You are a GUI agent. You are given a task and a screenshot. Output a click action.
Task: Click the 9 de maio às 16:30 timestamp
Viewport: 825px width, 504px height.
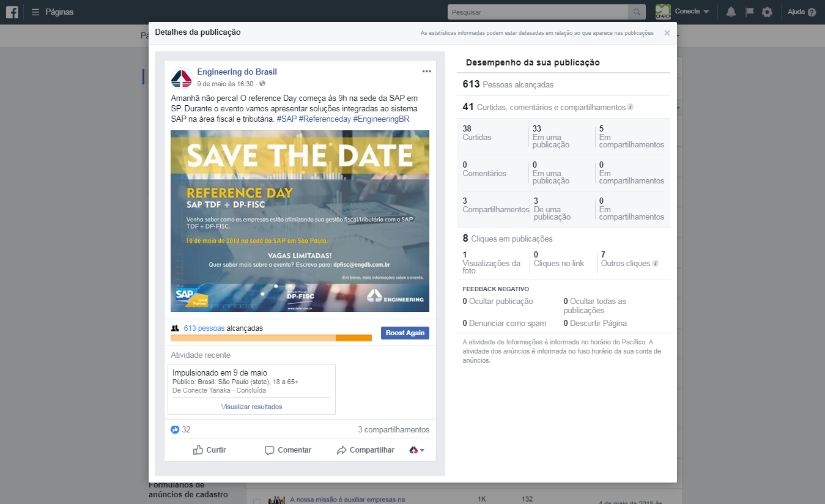(225, 84)
